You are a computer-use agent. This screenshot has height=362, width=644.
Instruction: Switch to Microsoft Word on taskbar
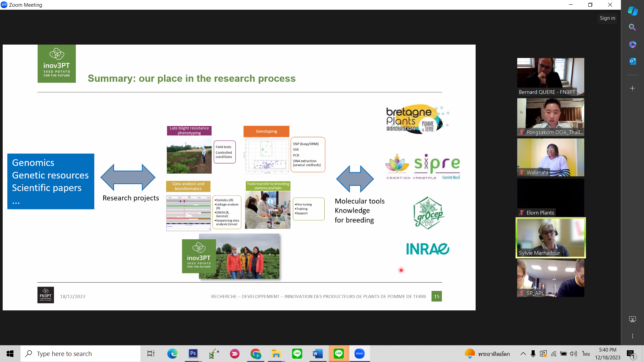click(318, 354)
